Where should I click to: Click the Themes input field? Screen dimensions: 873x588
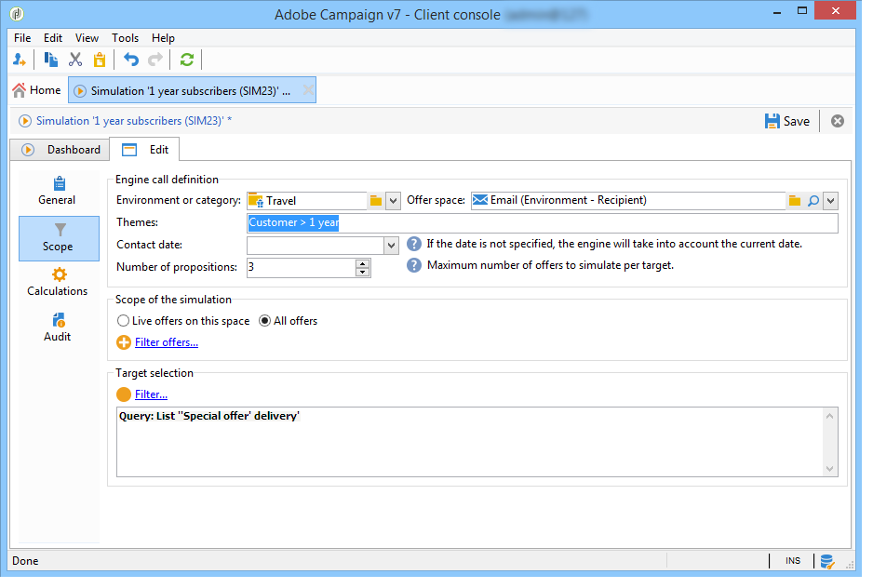543,222
